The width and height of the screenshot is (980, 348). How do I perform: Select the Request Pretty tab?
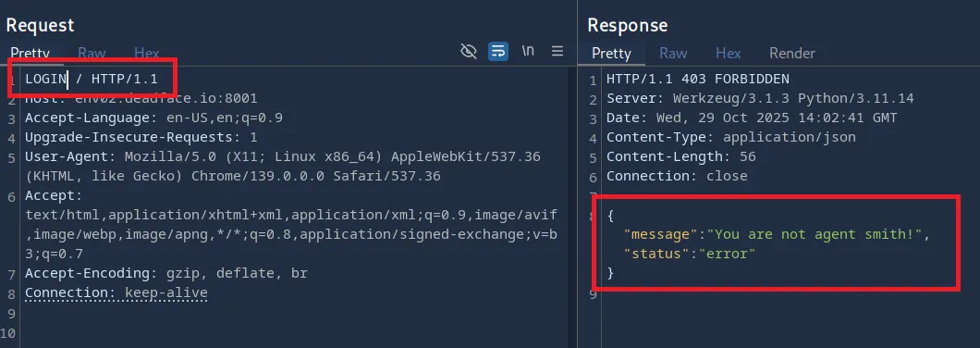[30, 53]
